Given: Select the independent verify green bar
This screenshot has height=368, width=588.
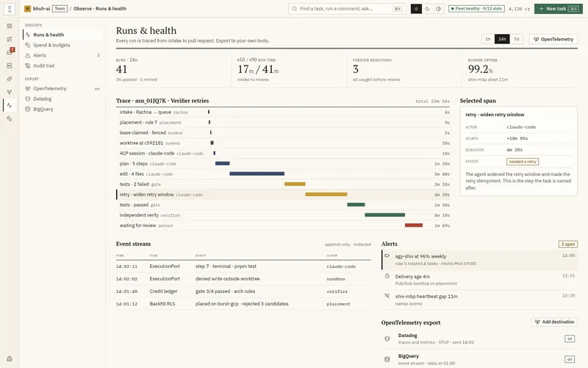Looking at the screenshot, I should click(384, 215).
